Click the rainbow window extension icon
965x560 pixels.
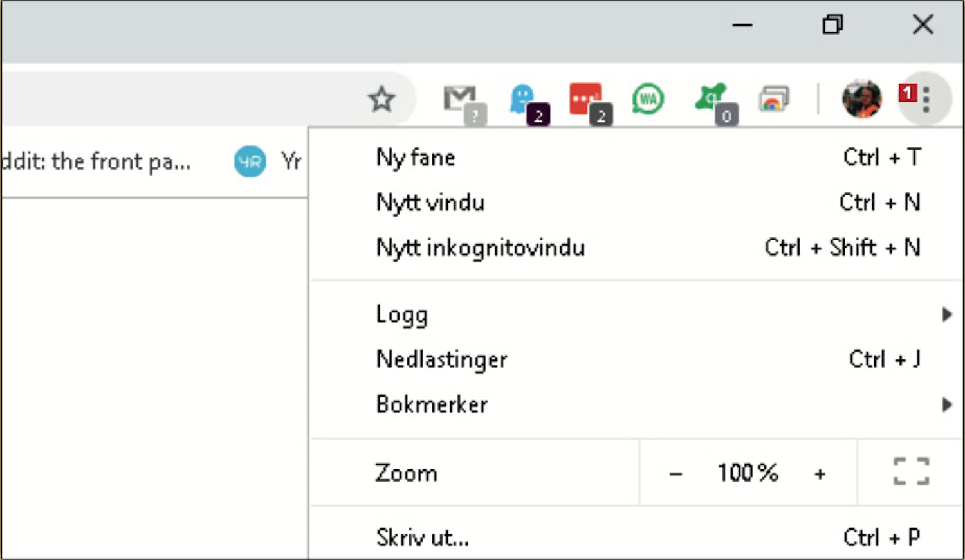773,100
